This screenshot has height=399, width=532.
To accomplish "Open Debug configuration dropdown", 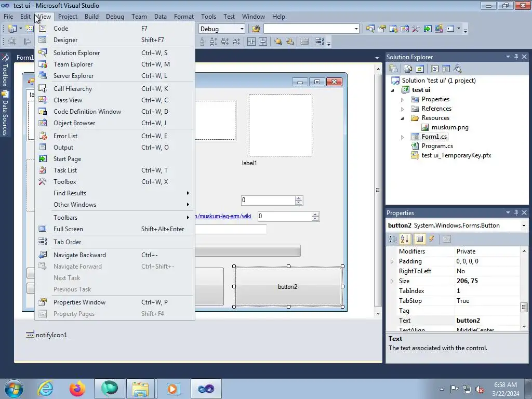I will click(242, 29).
